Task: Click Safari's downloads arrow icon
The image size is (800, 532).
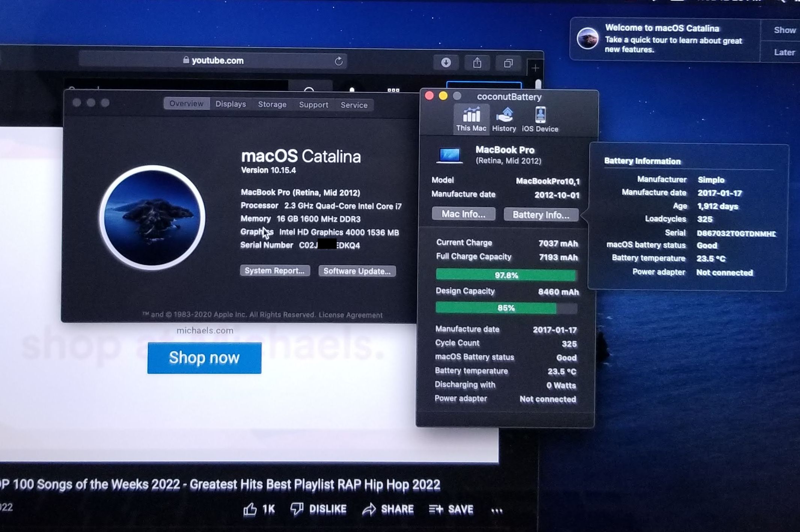Action: (446, 62)
